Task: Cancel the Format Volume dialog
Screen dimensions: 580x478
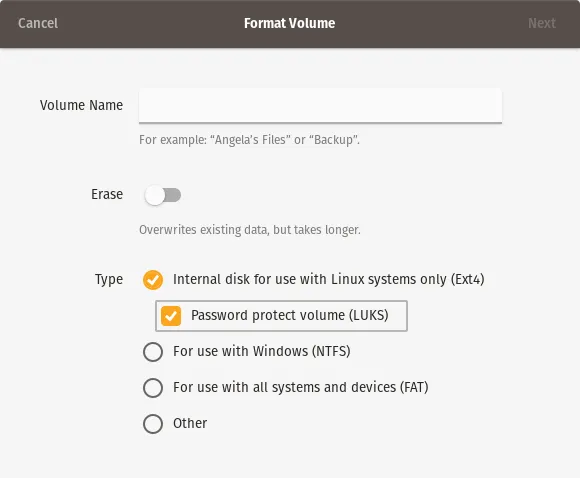Action: [38, 23]
